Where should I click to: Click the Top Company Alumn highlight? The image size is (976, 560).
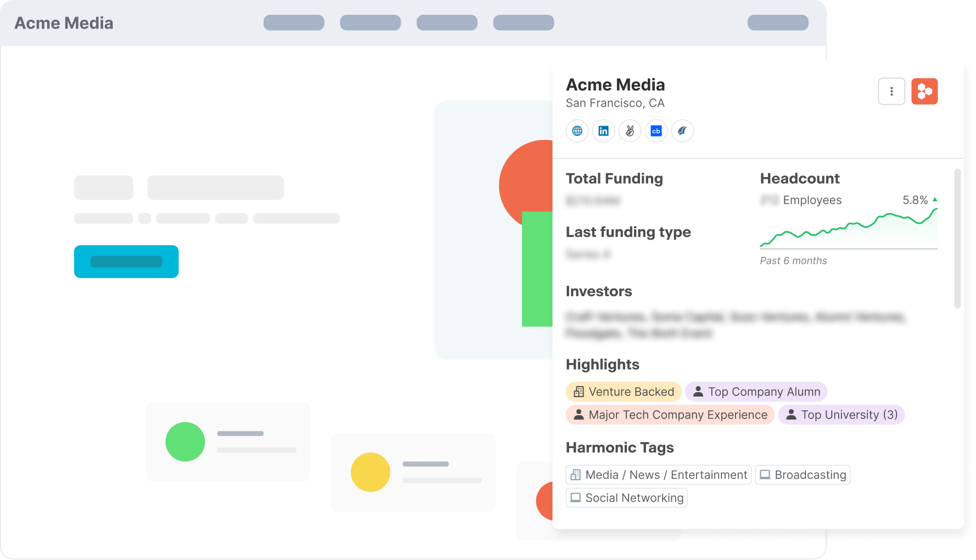[756, 392]
